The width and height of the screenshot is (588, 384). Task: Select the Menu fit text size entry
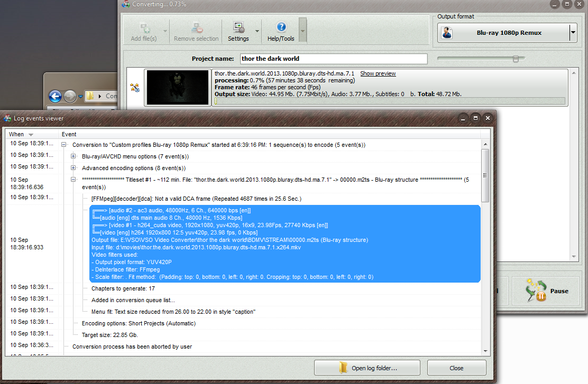pos(173,312)
